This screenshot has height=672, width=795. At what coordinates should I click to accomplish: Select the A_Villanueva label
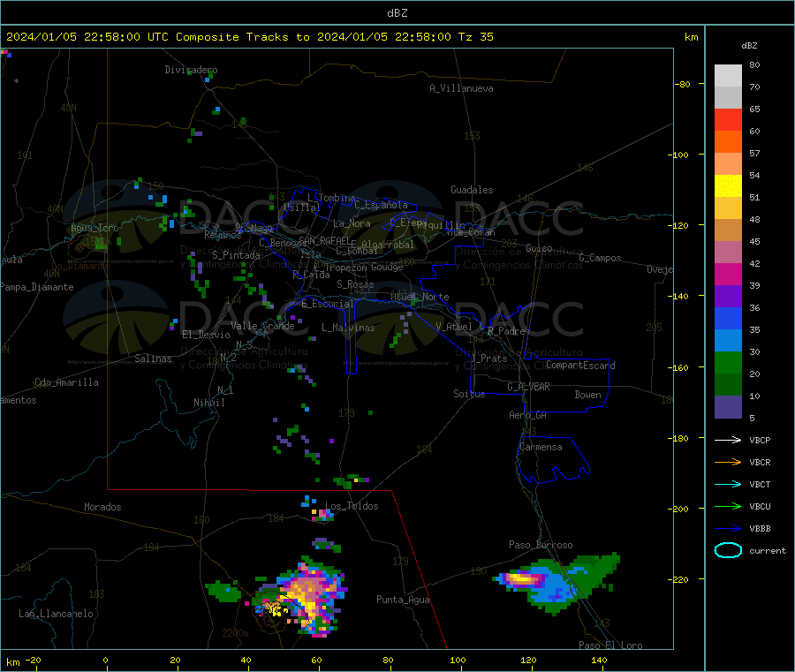(x=461, y=88)
